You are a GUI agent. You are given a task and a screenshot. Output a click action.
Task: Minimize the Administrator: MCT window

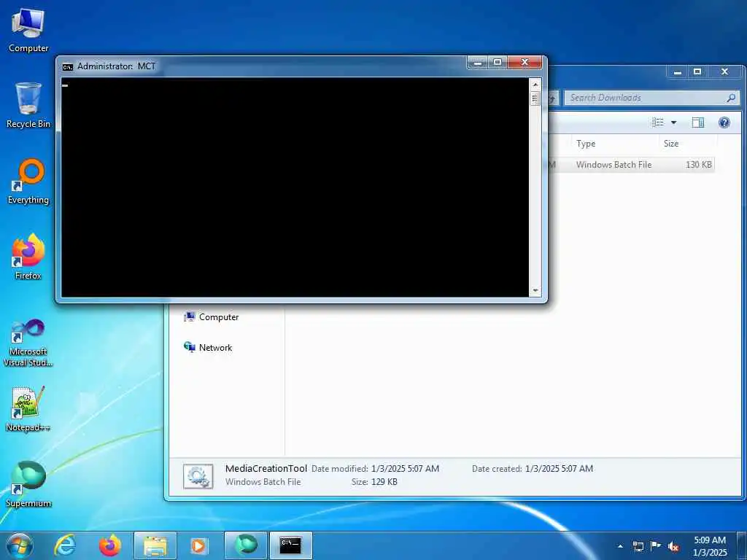(x=478, y=63)
